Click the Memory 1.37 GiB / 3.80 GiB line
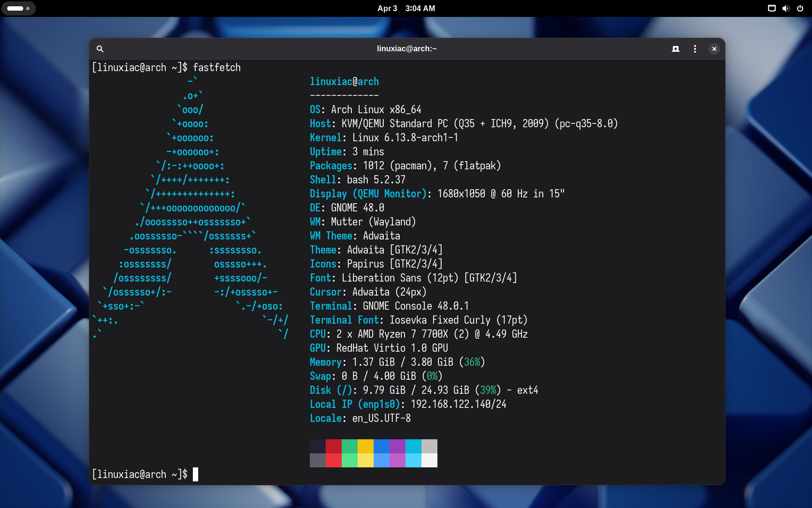The image size is (812, 508). tap(397, 362)
